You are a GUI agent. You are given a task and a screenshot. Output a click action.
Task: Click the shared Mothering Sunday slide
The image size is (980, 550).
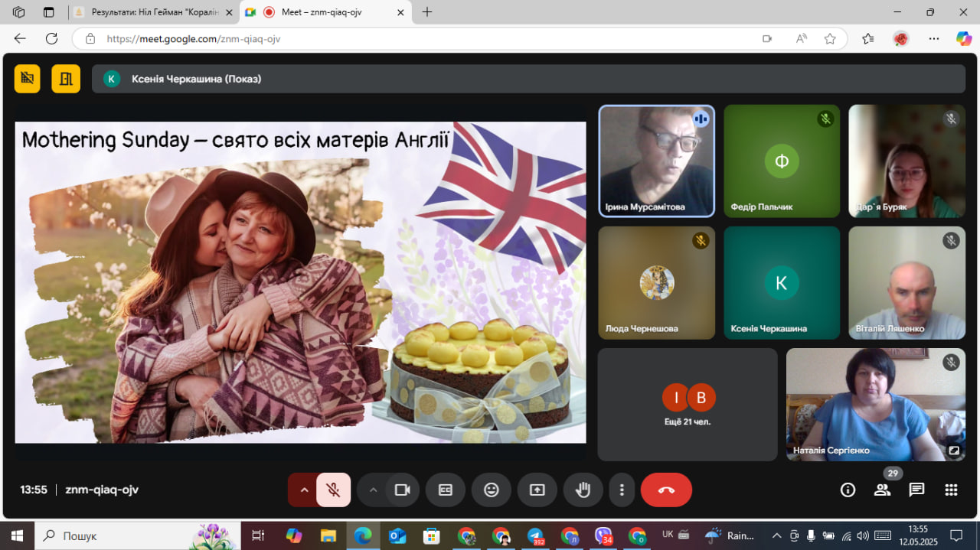pos(300,282)
